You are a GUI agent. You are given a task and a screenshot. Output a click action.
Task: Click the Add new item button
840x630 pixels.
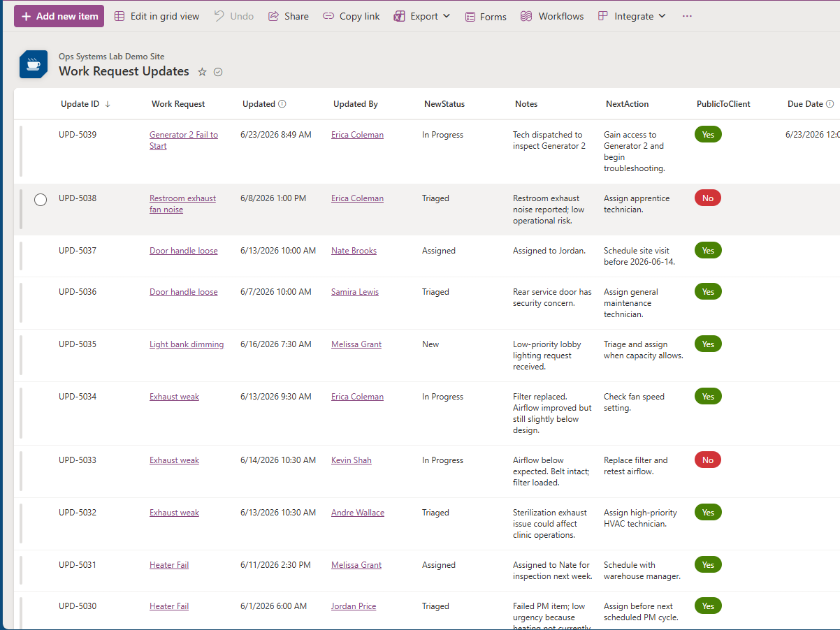tap(59, 16)
